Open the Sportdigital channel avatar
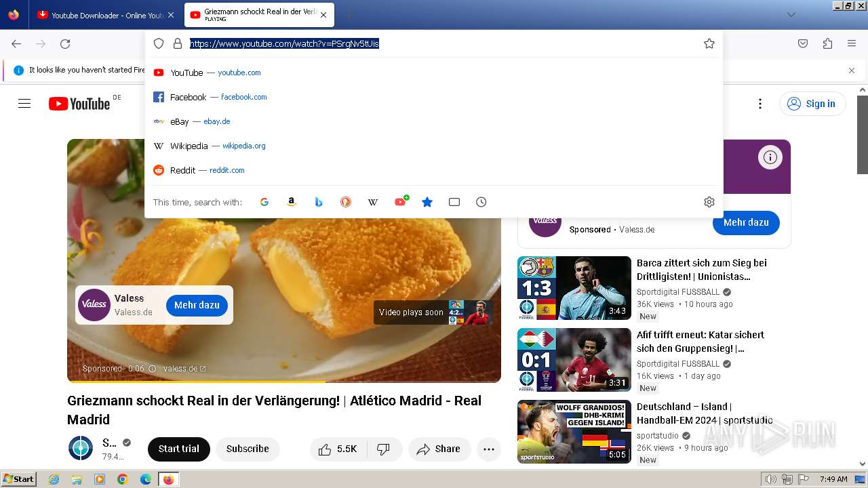 [x=81, y=449]
